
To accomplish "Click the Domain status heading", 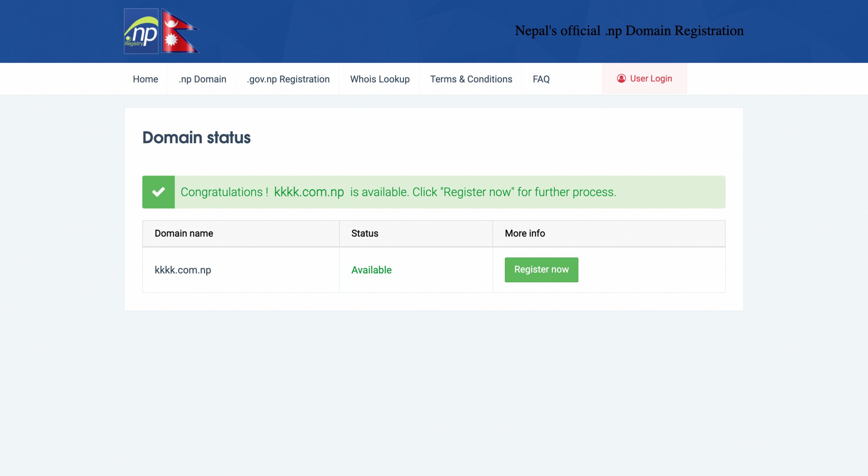I will [196, 137].
